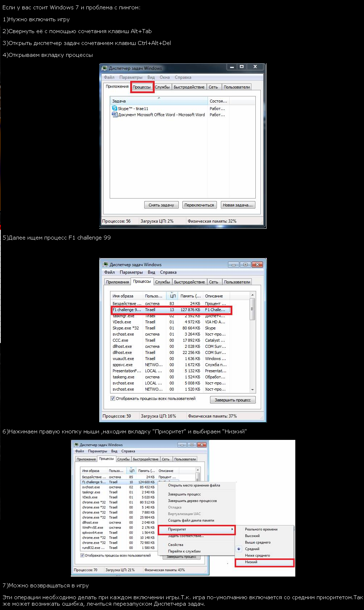The width and height of the screenshot is (364, 610).
Task: Open 'Справка' menu in the 70-process Task Manager
Action: tap(128, 451)
